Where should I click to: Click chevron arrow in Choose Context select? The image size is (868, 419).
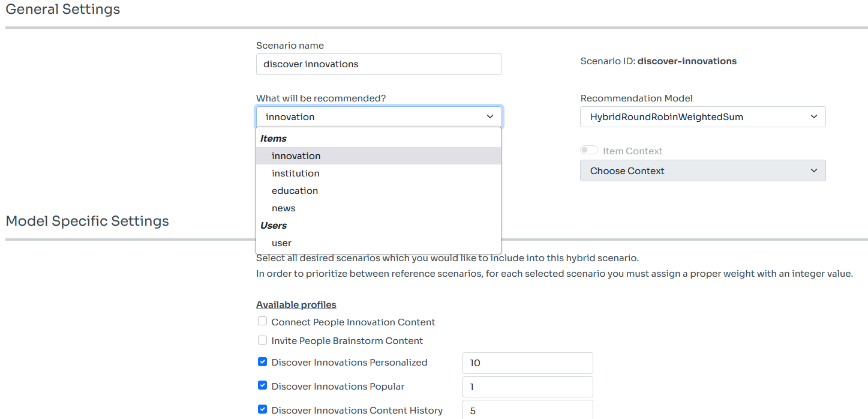click(x=813, y=171)
